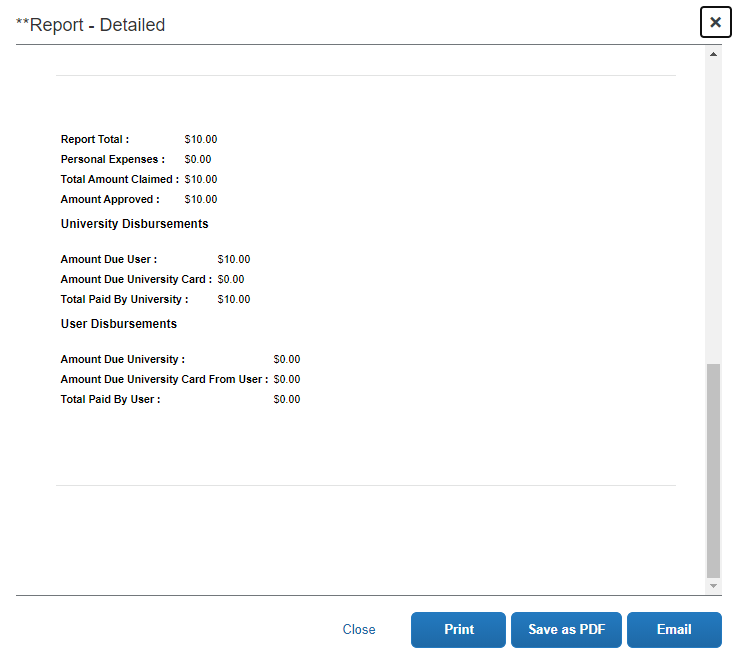Select the University Disbursements heading
The image size is (737, 663).
pyautogui.click(x=134, y=224)
